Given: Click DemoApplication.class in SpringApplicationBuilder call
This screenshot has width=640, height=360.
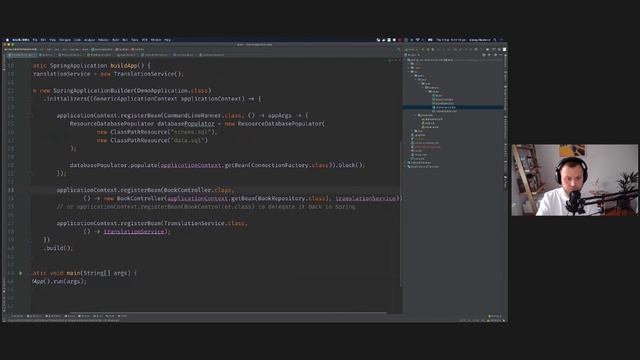Looking at the screenshot, I should click(172, 90).
